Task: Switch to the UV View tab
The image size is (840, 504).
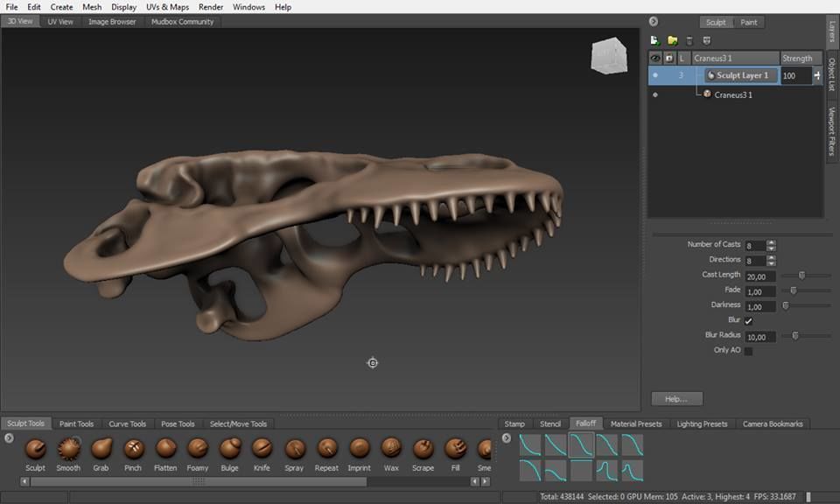Action: [x=60, y=21]
